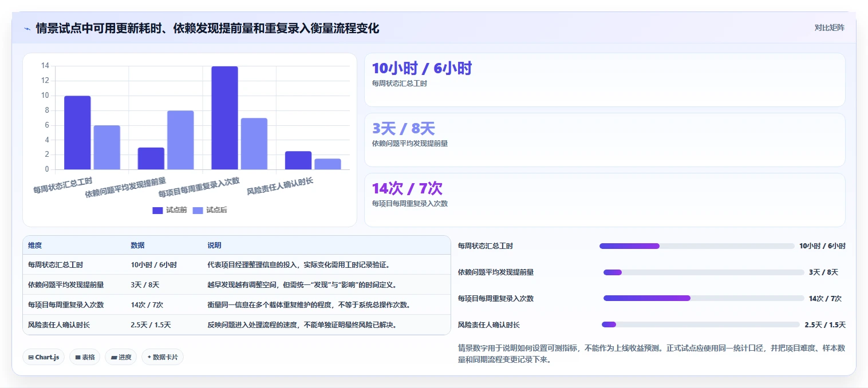Click chart axis label 风险责任人确认时长
The image size is (868, 388).
point(280,186)
